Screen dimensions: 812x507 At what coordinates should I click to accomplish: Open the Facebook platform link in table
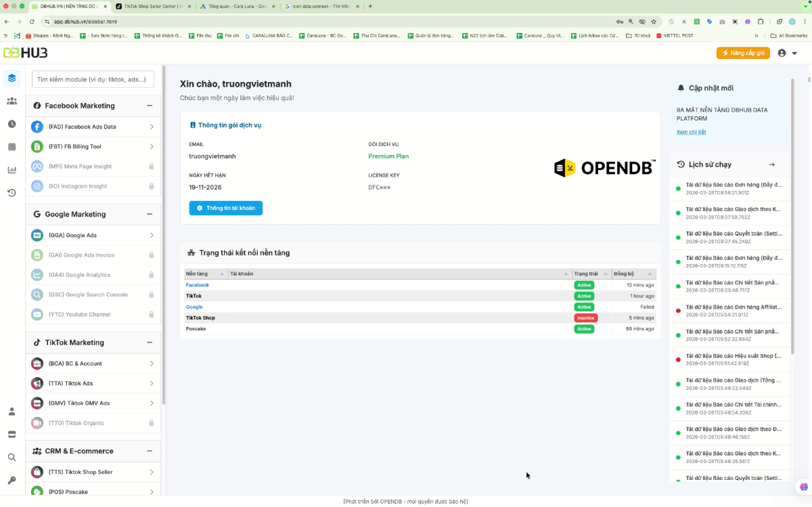point(198,285)
